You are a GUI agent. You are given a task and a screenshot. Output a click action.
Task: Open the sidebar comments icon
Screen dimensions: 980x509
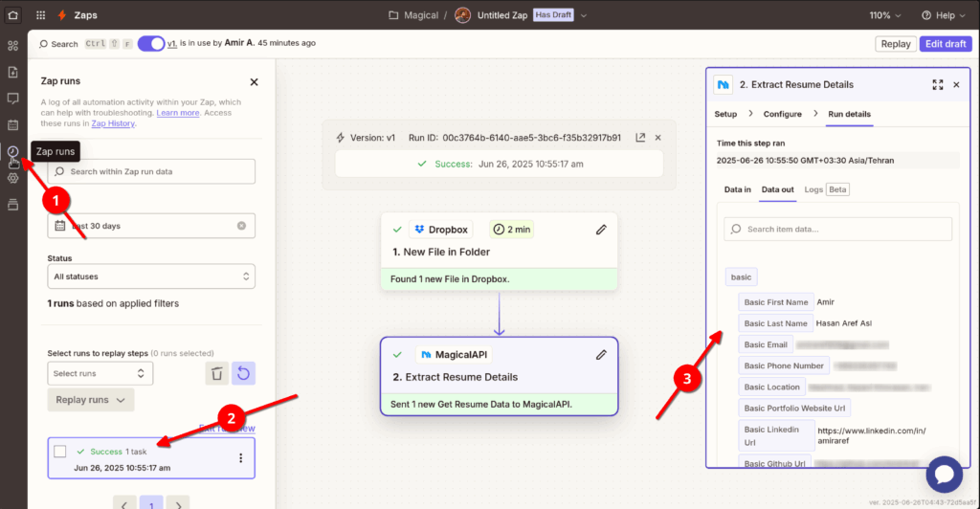pos(12,99)
